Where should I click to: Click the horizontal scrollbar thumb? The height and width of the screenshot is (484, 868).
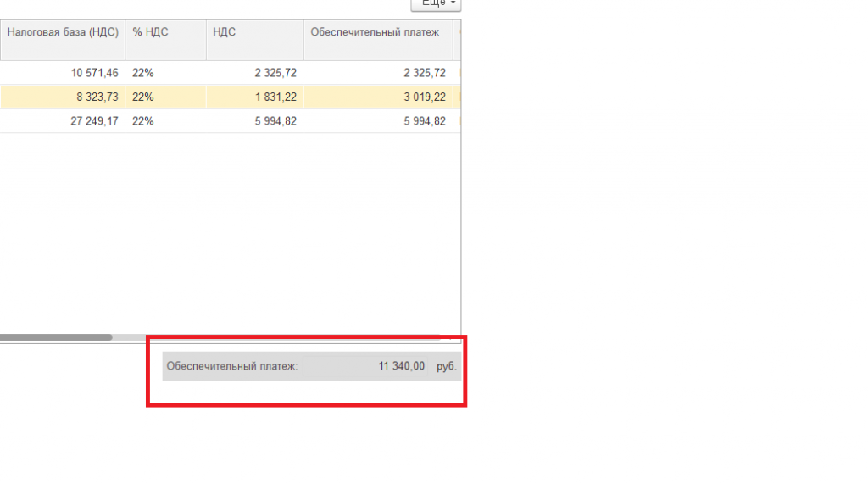point(56,337)
